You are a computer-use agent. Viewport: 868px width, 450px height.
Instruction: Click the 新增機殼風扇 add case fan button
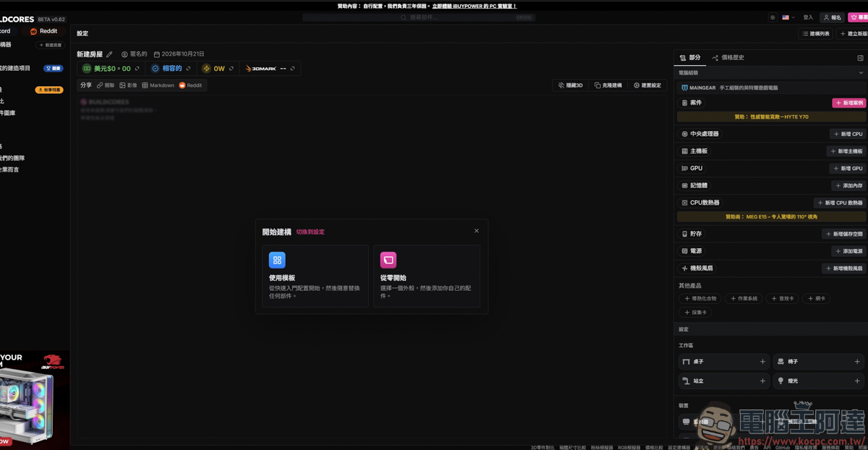point(844,268)
